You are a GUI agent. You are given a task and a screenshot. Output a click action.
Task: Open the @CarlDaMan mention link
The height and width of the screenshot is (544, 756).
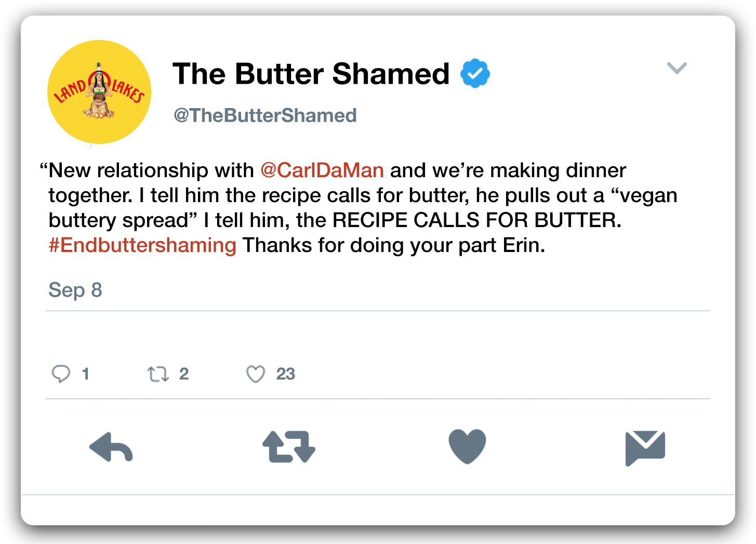322,170
